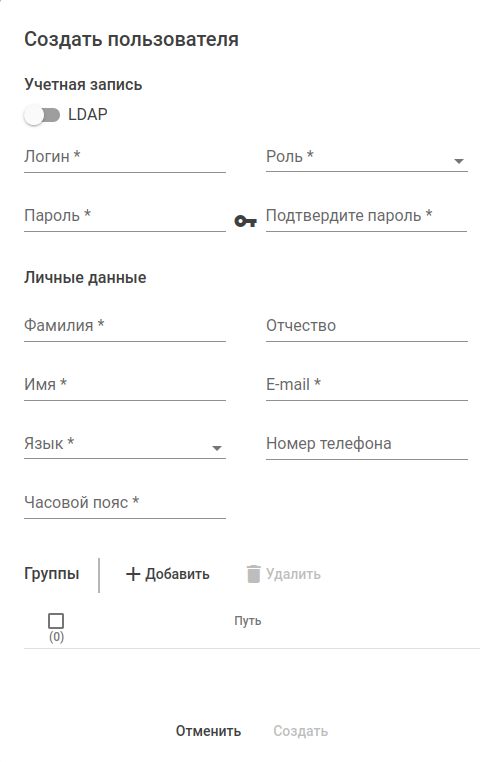502x762 pixels.
Task: Click the Фамилия input field
Action: click(x=125, y=326)
